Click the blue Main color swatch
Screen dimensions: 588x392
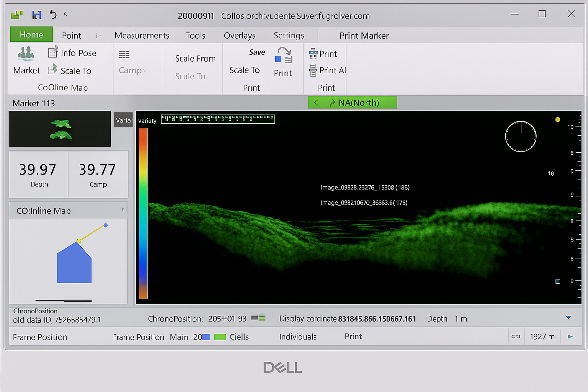pos(206,337)
